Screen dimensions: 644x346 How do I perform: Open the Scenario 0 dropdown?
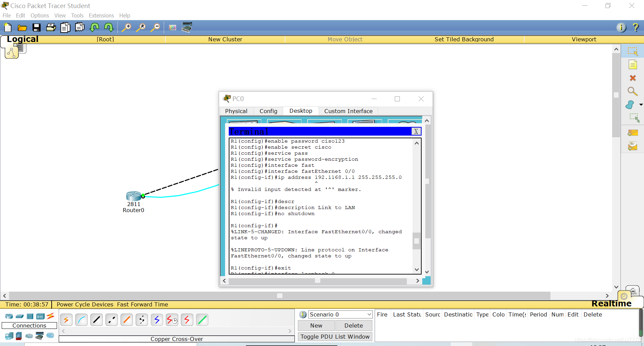(340, 314)
